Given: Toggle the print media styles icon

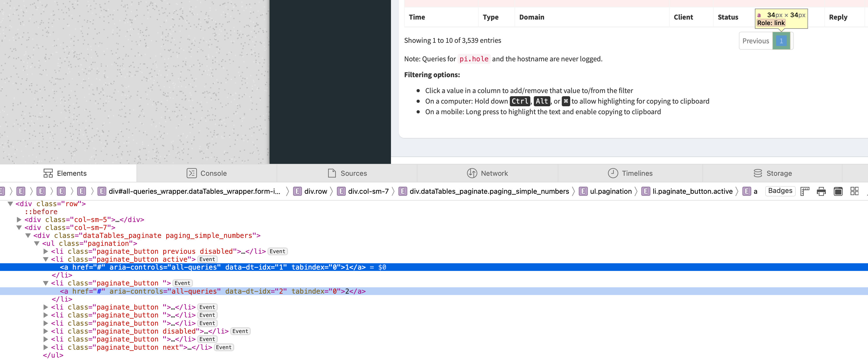Looking at the screenshot, I should coord(821,191).
